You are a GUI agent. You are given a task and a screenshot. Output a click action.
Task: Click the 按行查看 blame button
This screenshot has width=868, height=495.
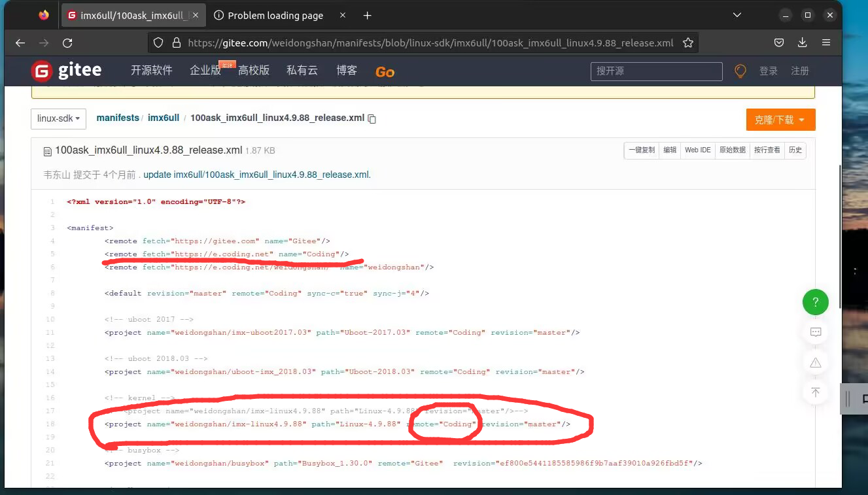click(767, 150)
